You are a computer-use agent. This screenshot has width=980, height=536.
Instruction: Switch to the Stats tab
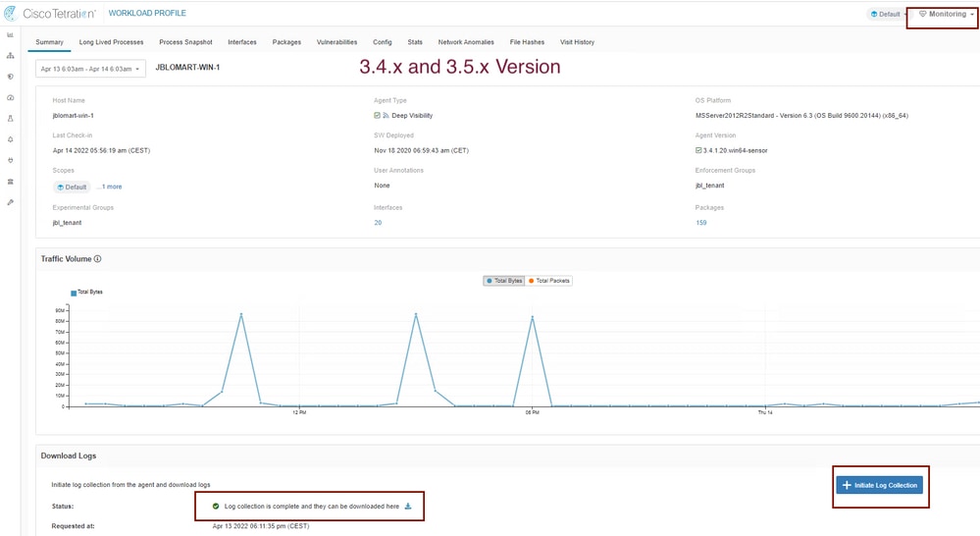(415, 42)
